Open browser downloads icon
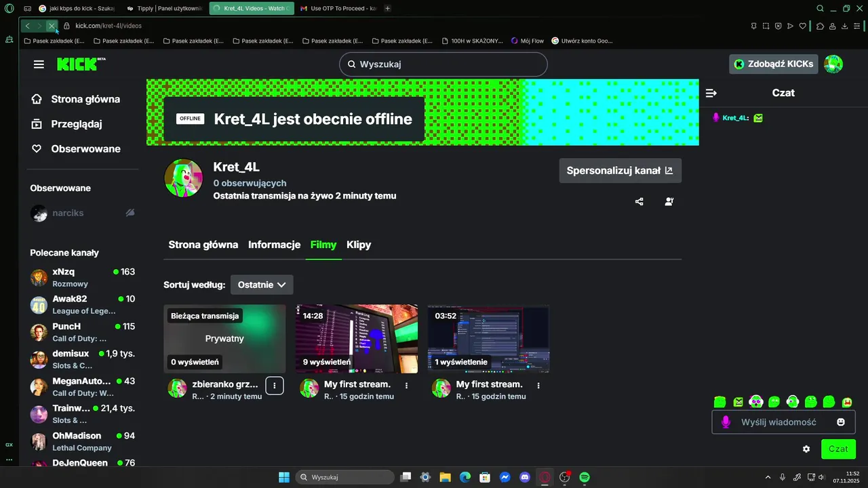The height and width of the screenshot is (488, 868). click(x=845, y=26)
